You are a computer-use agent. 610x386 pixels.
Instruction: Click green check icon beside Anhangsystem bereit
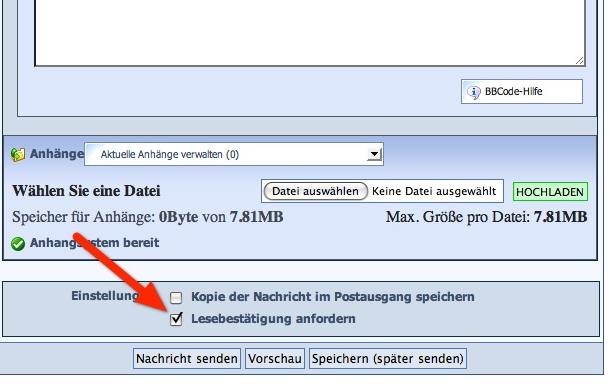tap(18, 244)
